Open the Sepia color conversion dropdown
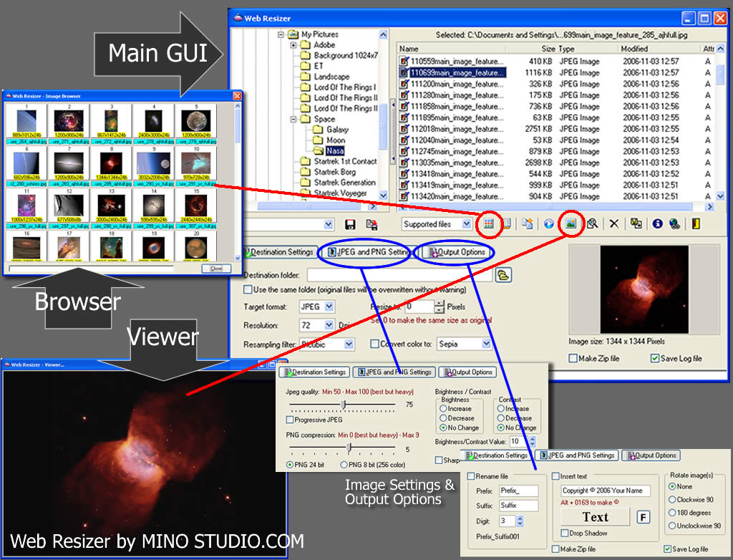The width and height of the screenshot is (733, 560). point(486,344)
